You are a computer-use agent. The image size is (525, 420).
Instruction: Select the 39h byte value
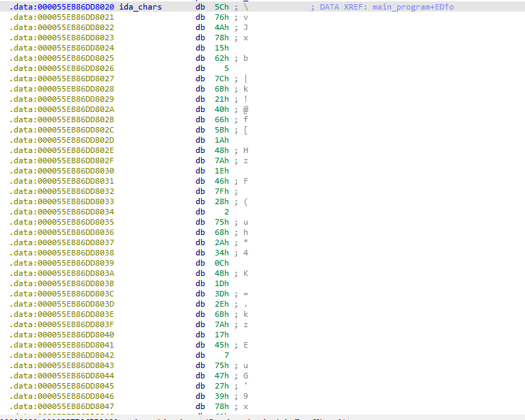coord(222,396)
